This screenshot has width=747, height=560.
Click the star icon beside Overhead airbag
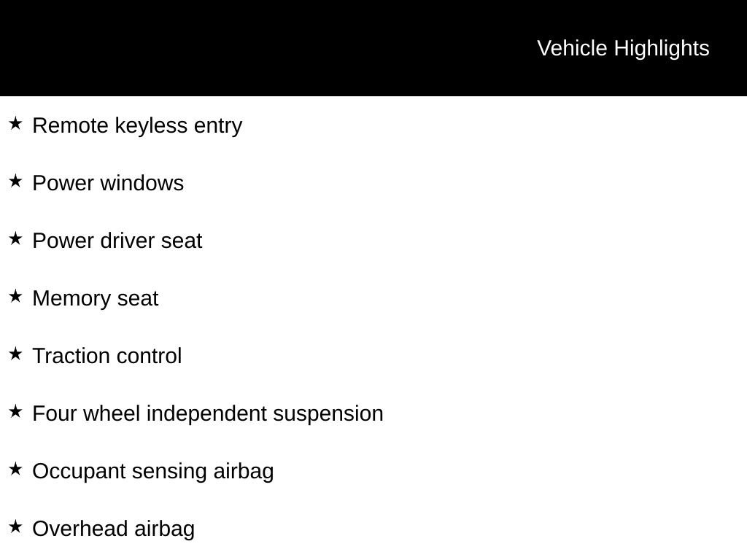tap(15, 527)
